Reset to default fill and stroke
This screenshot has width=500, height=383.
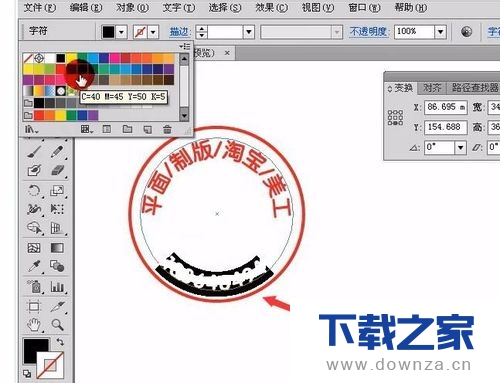click(x=27, y=373)
